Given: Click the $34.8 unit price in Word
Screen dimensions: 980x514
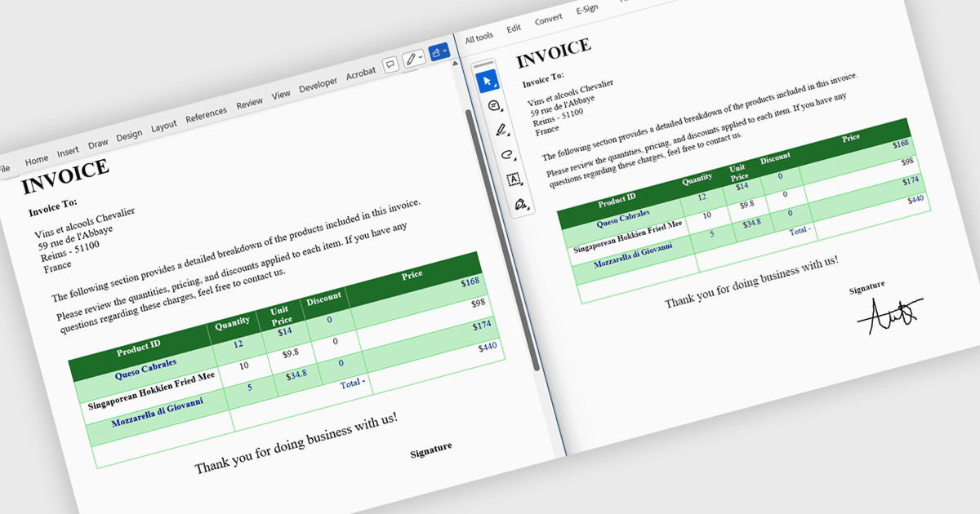Looking at the screenshot, I should (x=296, y=376).
